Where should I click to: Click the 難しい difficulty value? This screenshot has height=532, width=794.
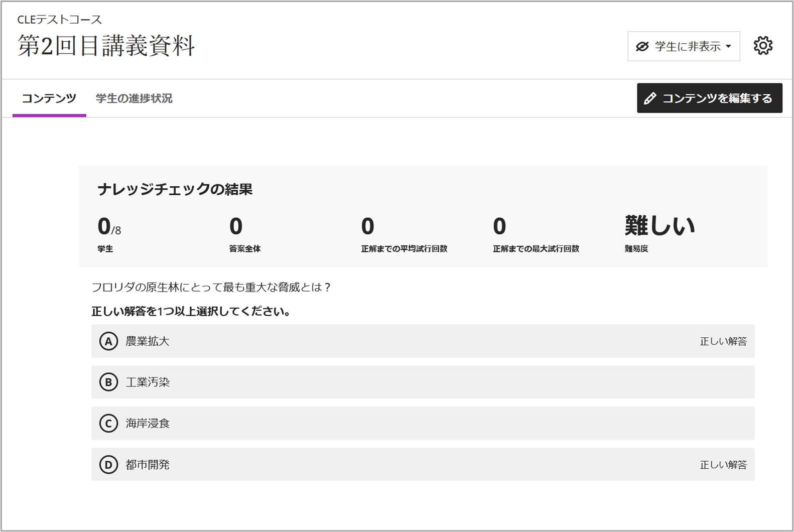click(659, 226)
